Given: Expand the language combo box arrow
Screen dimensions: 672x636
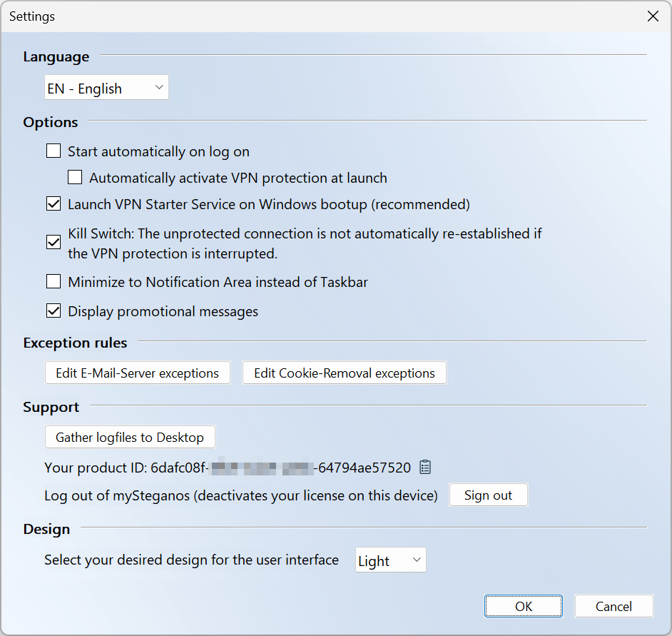Looking at the screenshot, I should [x=158, y=87].
